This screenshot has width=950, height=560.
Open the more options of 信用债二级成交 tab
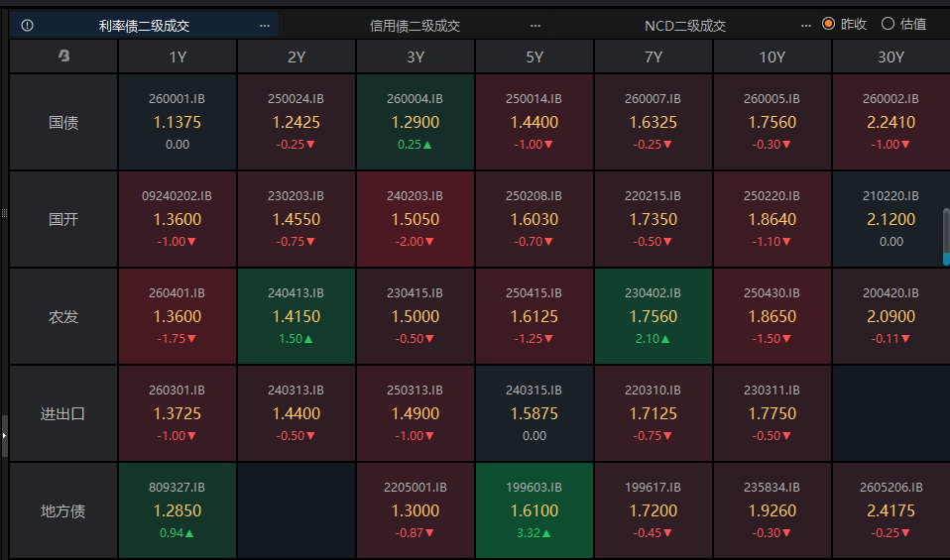click(535, 26)
